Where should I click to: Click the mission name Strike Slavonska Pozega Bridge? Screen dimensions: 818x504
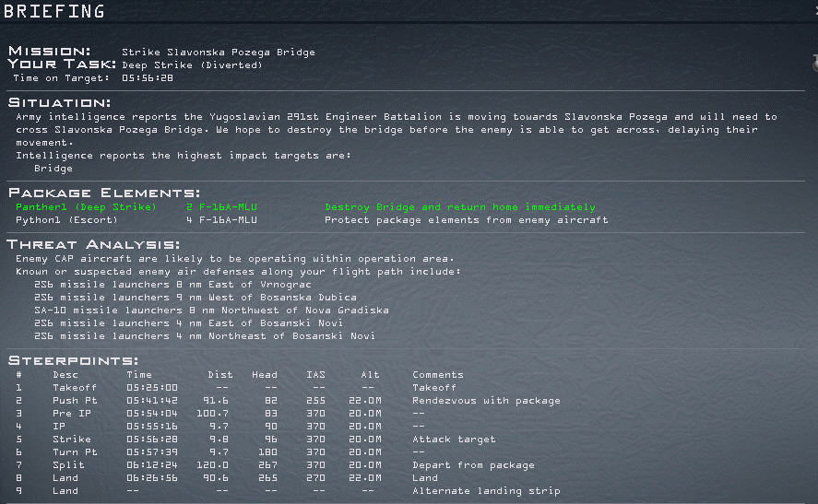coord(219,53)
